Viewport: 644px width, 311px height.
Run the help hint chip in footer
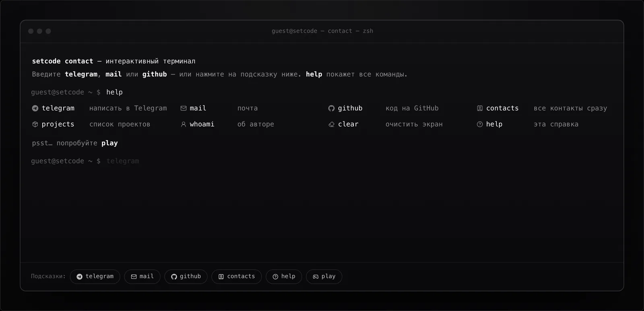coord(284,276)
